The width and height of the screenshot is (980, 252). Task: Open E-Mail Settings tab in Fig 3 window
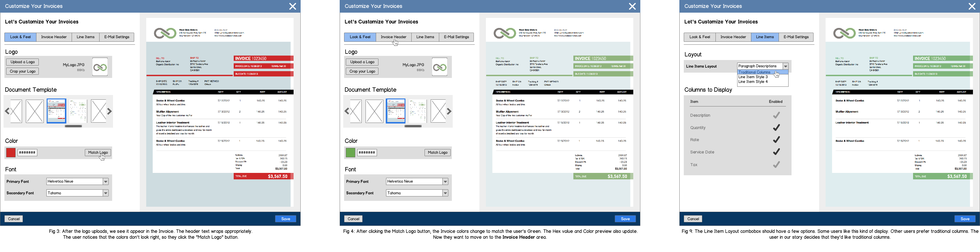tap(117, 37)
